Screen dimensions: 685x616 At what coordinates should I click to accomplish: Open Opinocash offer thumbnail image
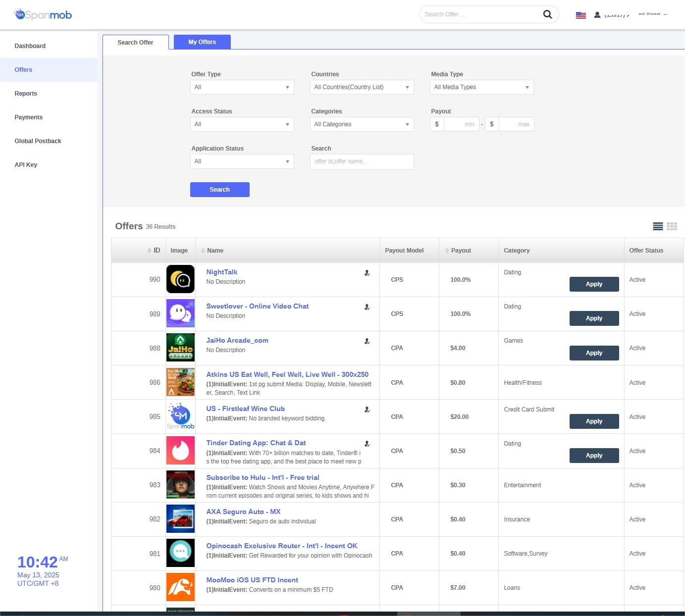pos(180,553)
